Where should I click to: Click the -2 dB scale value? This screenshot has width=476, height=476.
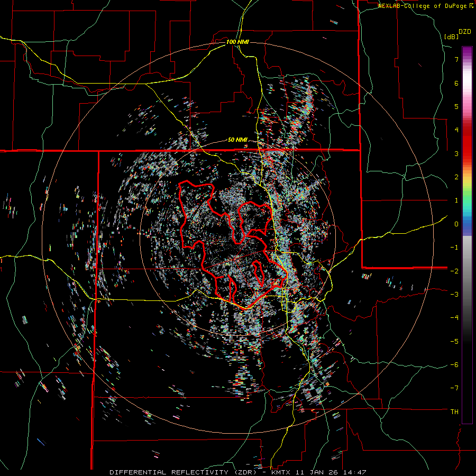[454, 271]
